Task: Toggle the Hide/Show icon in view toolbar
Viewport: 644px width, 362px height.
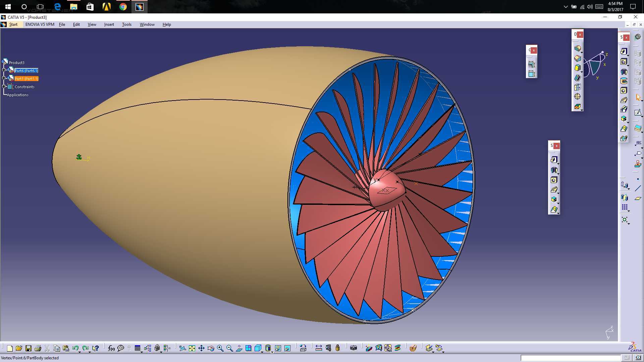Action: click(x=278, y=348)
